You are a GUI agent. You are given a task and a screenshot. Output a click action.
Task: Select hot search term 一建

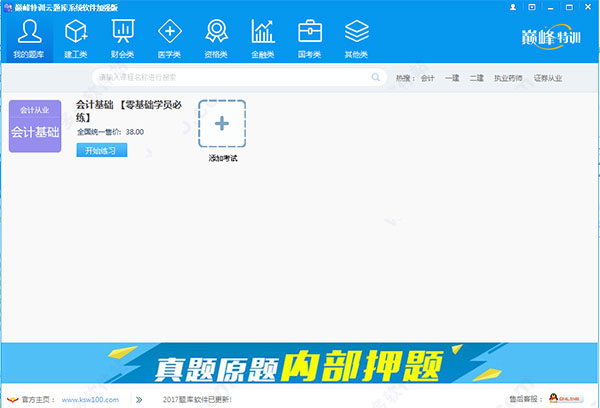452,78
